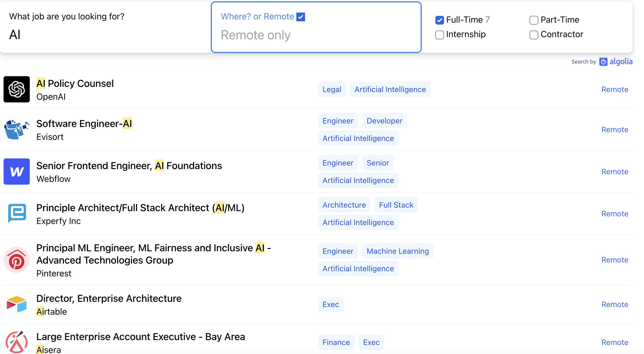This screenshot has height=354, width=644.
Task: Open Principle Architect/Full Stack Architect job
Action: click(140, 208)
